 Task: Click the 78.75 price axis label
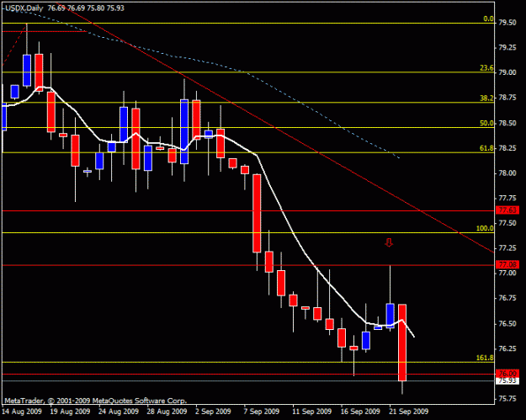(x=507, y=98)
